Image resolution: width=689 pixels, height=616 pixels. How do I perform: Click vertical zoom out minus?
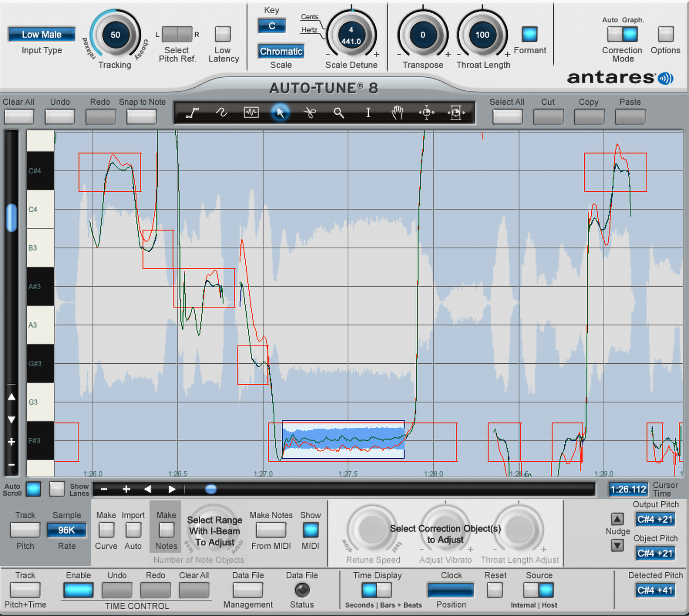point(11,465)
